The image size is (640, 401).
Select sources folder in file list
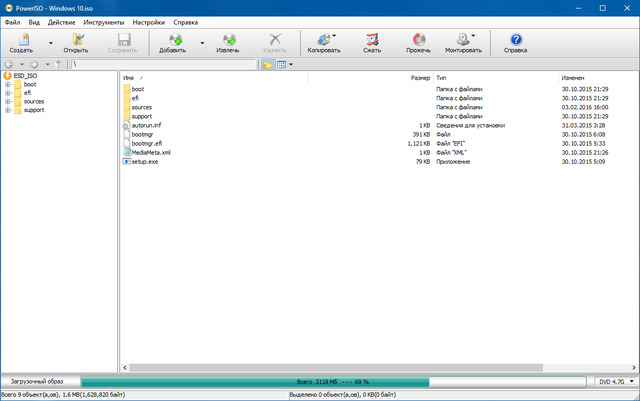pyautogui.click(x=142, y=107)
